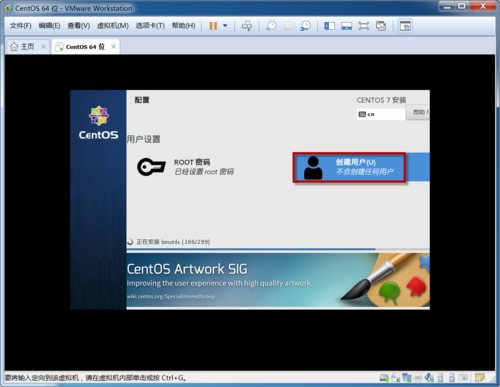500x387 pixels.
Task: Click the CD/DVD drive status icon
Action: click(395, 378)
